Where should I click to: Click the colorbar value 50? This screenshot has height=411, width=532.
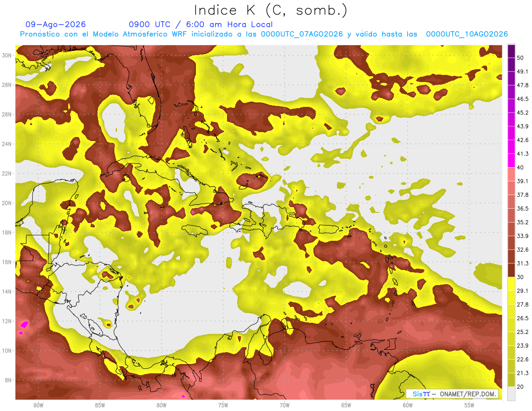(x=521, y=58)
